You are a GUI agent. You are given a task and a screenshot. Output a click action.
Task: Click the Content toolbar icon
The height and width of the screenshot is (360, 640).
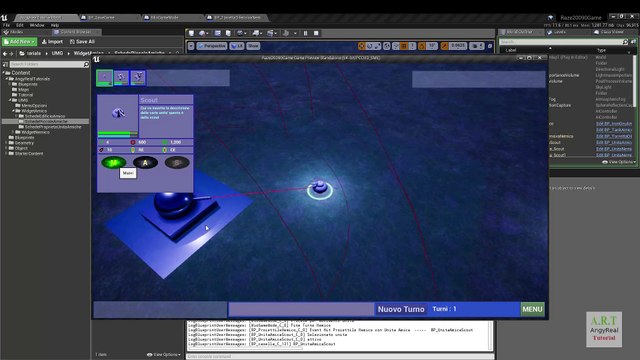(x=218, y=33)
